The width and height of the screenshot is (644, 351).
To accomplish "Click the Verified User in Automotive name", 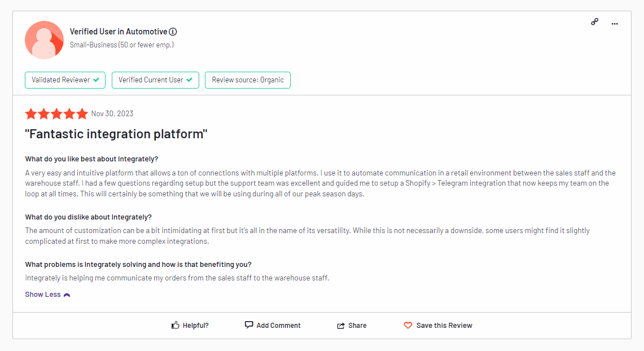I will click(x=119, y=32).
